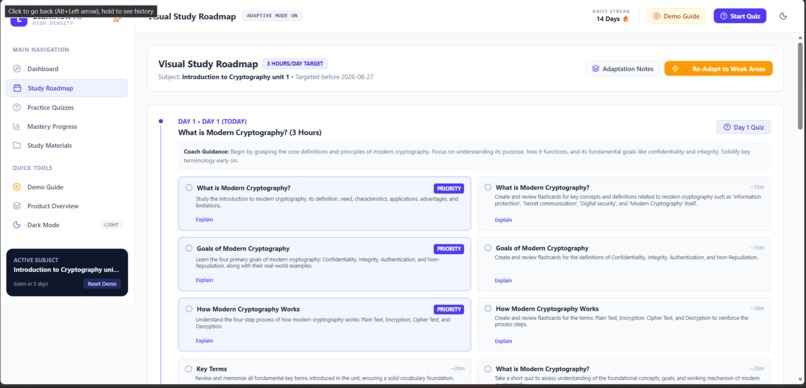
Task: Click Re-Adapt to Weak Areas button
Action: 718,68
